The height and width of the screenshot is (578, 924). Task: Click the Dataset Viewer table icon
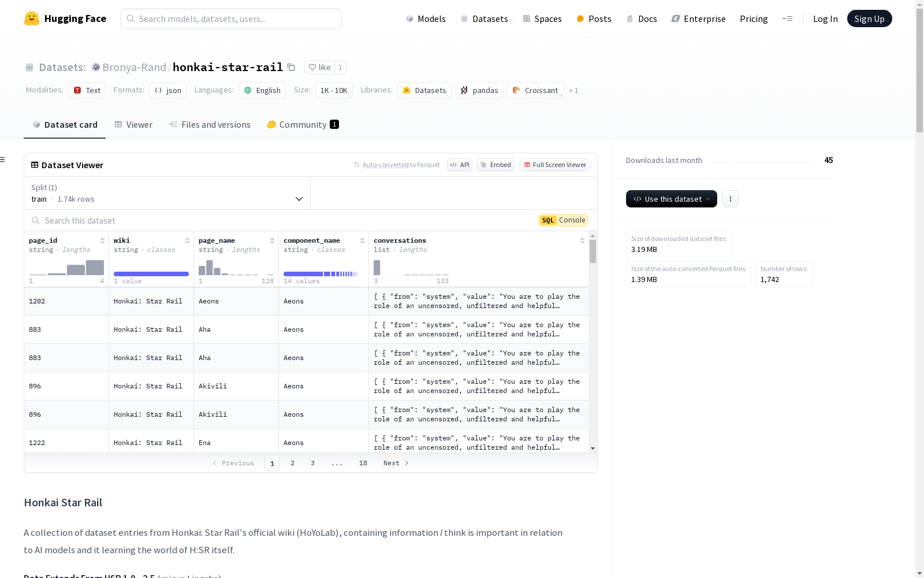coord(35,165)
